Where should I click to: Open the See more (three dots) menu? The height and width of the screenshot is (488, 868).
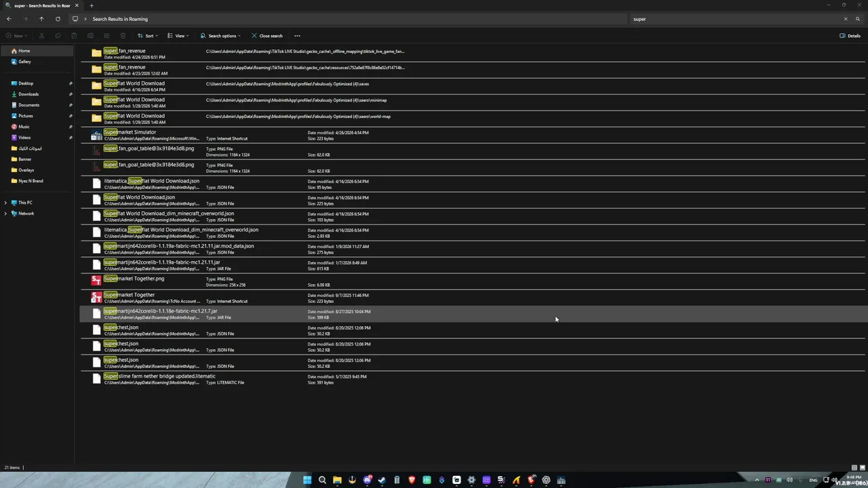click(297, 36)
